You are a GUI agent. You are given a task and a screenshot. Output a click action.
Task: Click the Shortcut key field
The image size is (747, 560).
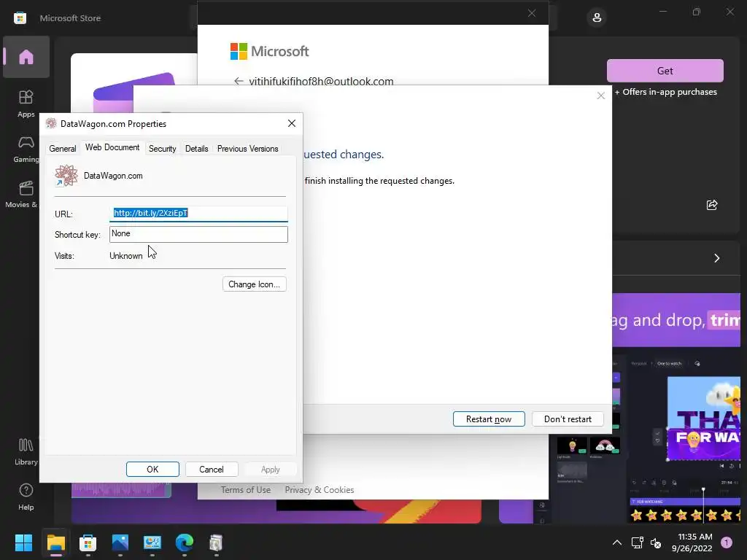198,234
